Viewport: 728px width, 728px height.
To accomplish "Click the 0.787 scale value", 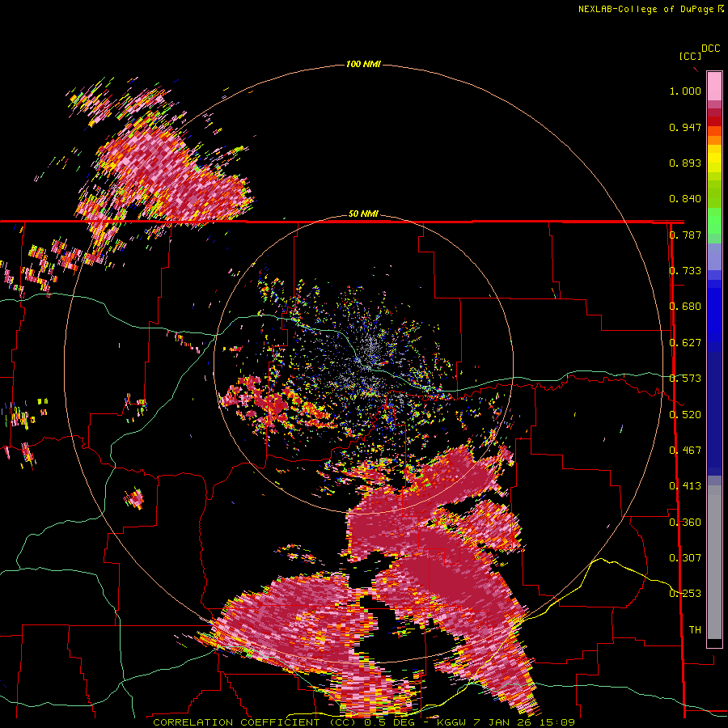I will click(x=685, y=235).
